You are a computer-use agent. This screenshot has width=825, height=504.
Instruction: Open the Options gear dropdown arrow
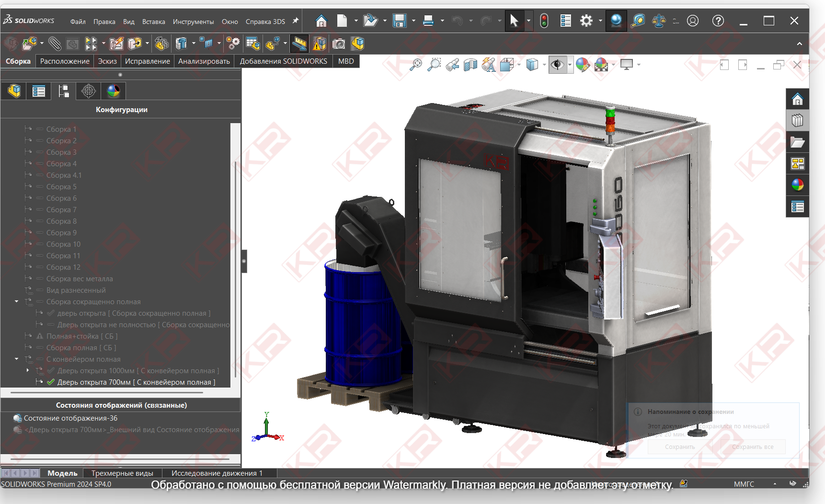click(x=600, y=21)
